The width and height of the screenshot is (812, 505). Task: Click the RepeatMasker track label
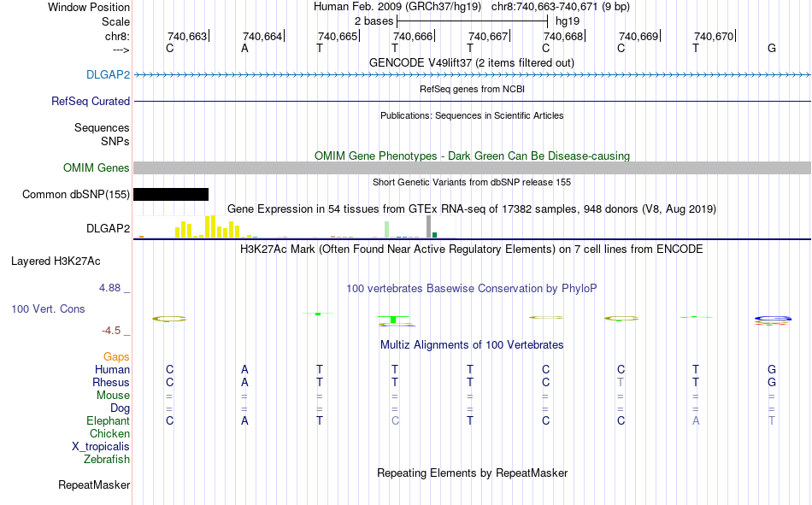[94, 484]
